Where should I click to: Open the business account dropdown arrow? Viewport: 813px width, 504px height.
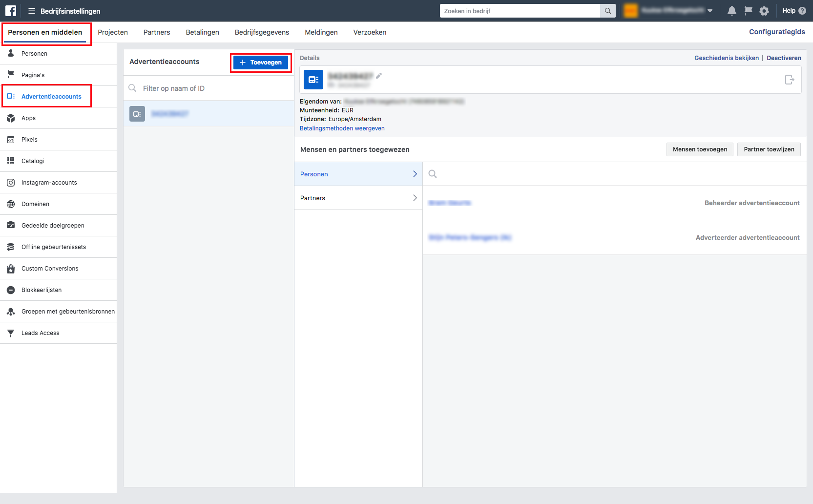click(x=710, y=11)
